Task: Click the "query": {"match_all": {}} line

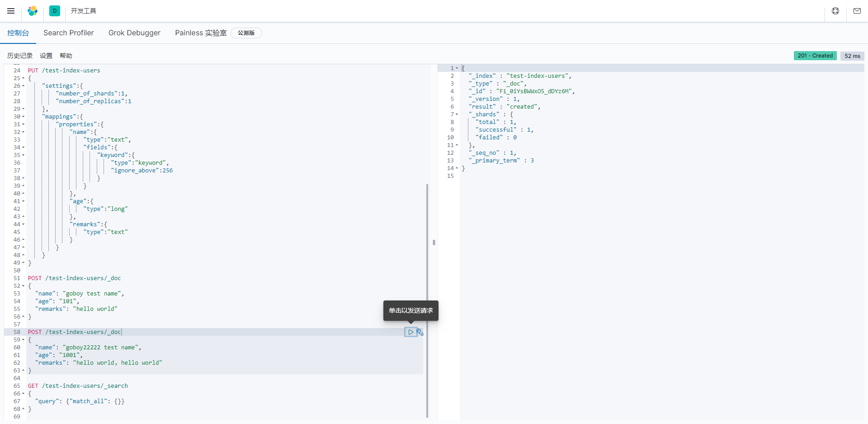Action: click(80, 401)
